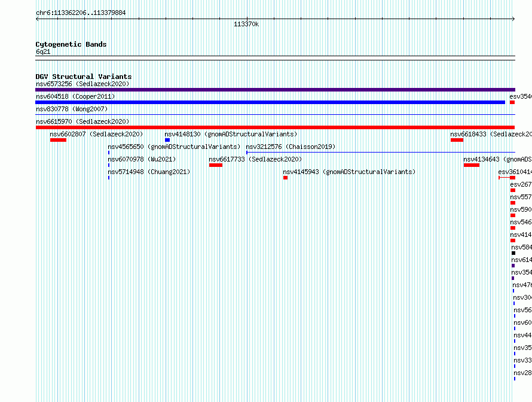The width and height of the screenshot is (532, 402).
Task: Open the nsv4148130 gnomAD variant label
Action: (231, 134)
